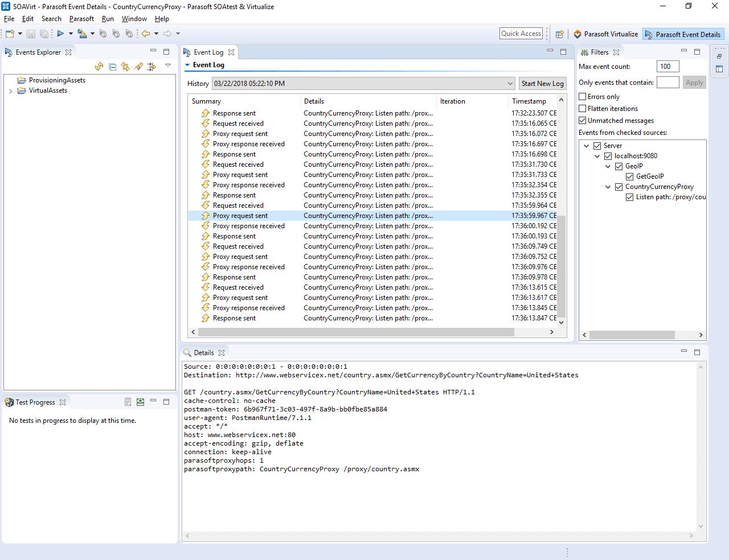Maximize the Event Log panel

pyautogui.click(x=563, y=51)
